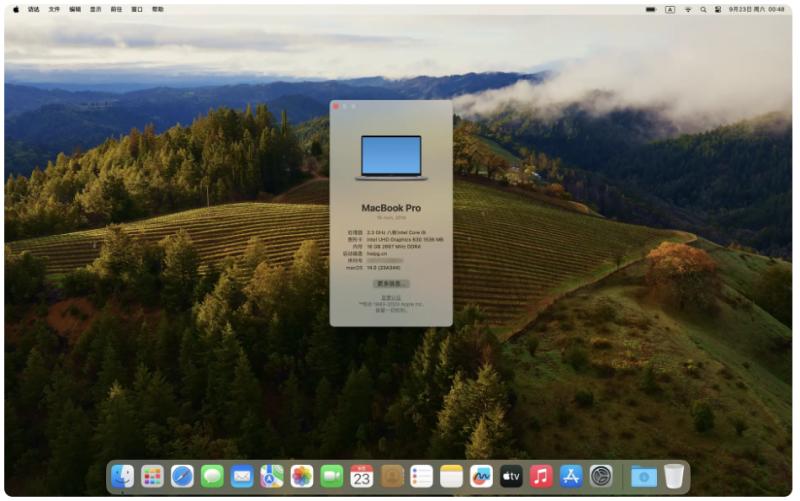
Task: Close the About This Mac window
Action: [336, 106]
